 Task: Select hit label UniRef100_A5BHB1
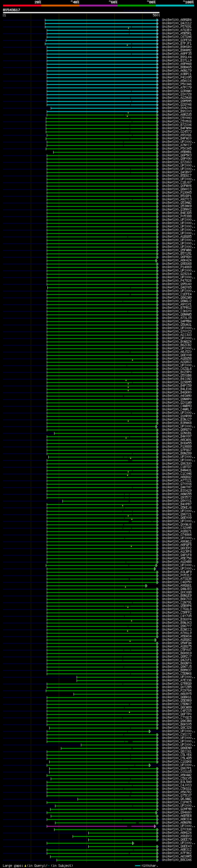tap(177, 152)
